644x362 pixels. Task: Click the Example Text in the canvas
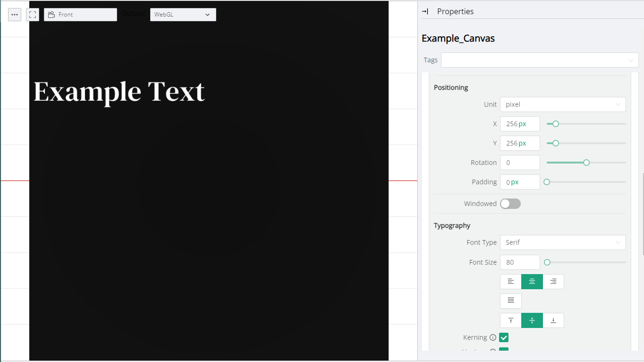pyautogui.click(x=119, y=92)
